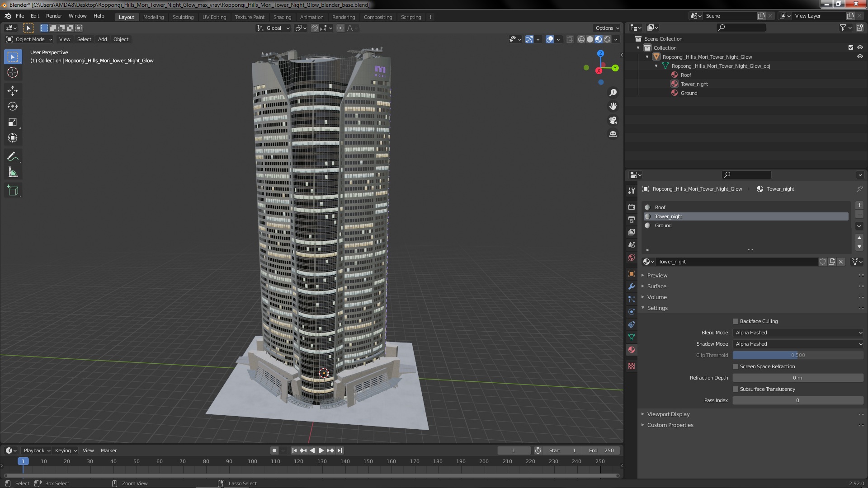Expand the Viewport Display panel

[x=668, y=414]
